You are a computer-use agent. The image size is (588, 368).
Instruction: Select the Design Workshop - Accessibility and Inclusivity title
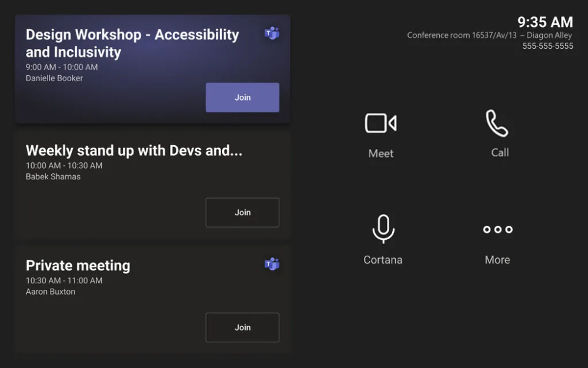pyautogui.click(x=132, y=43)
